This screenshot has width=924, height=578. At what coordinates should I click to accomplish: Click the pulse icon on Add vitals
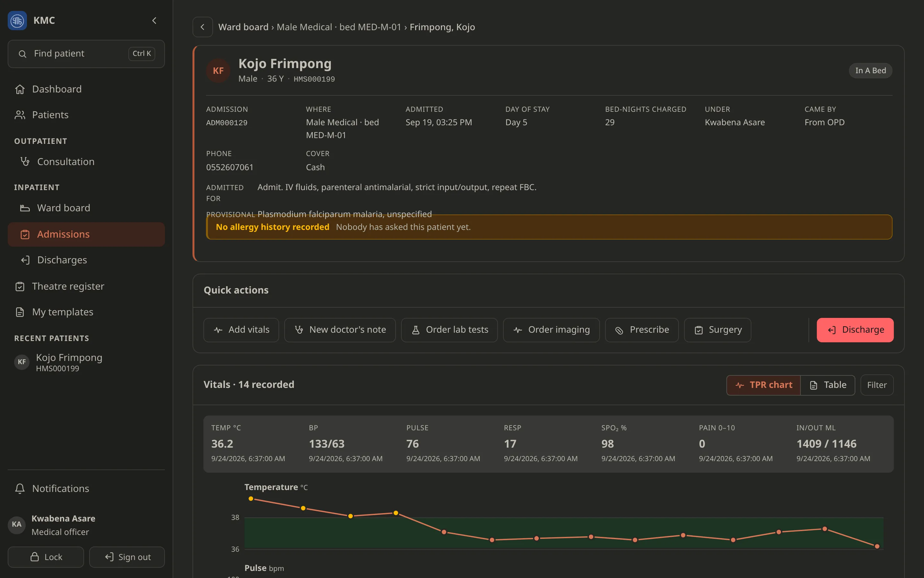[x=218, y=330]
